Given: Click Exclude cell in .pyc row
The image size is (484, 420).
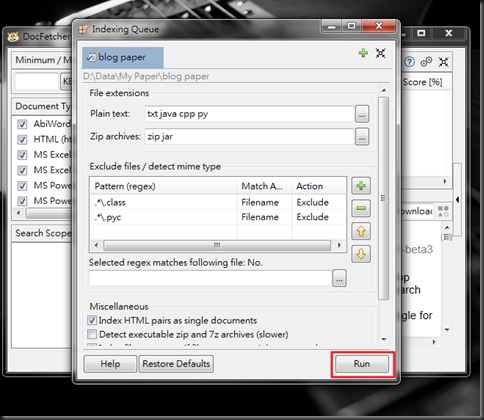Looking at the screenshot, I should click(x=313, y=217).
